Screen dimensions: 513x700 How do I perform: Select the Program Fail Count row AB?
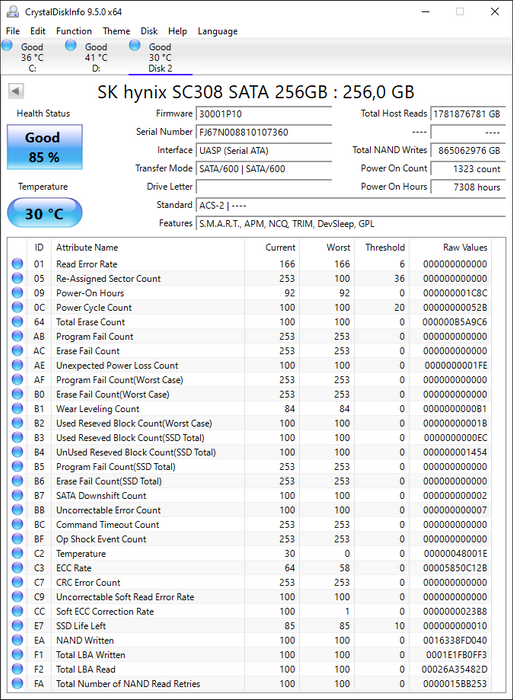[x=250, y=336]
